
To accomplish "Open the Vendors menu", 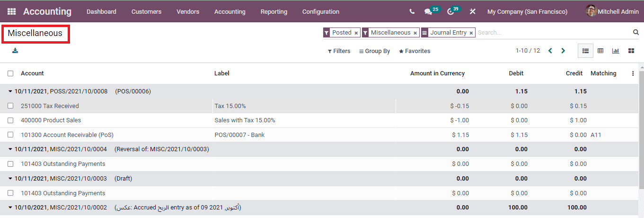I will click(x=188, y=11).
